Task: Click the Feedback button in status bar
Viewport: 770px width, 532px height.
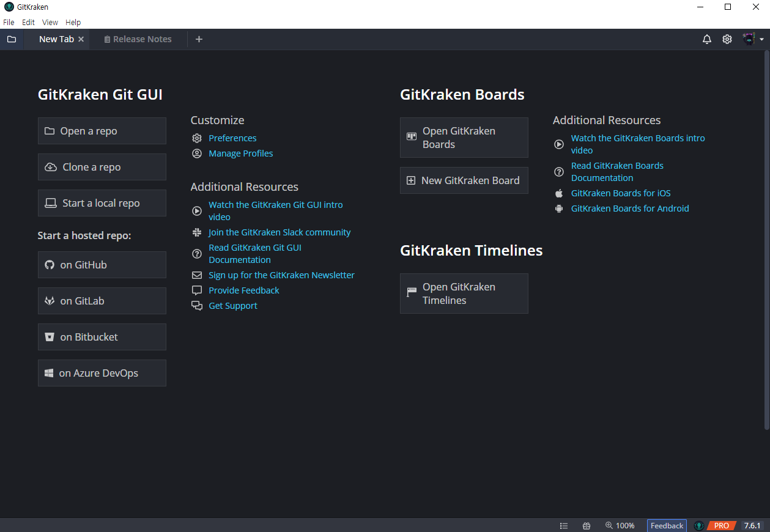Action: 667,526
